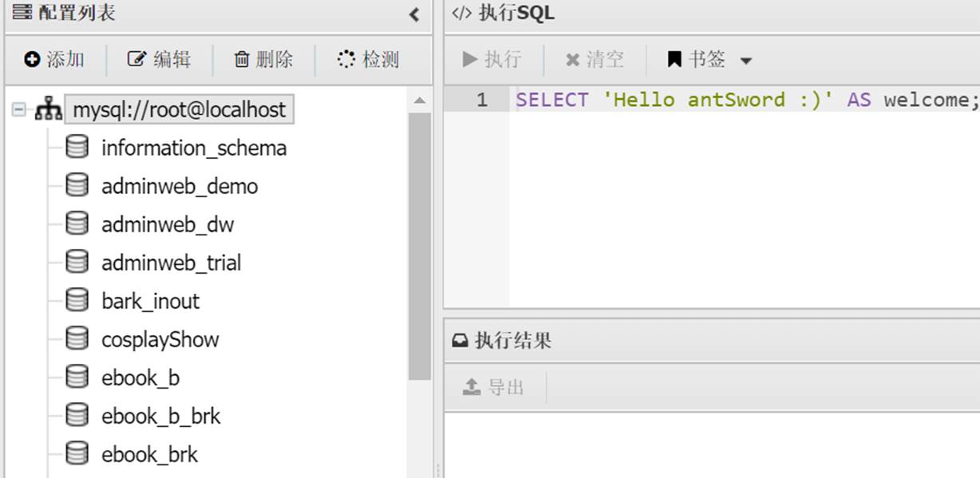The image size is (980, 478).
Task: Click the 检测 check button
Action: (x=368, y=59)
